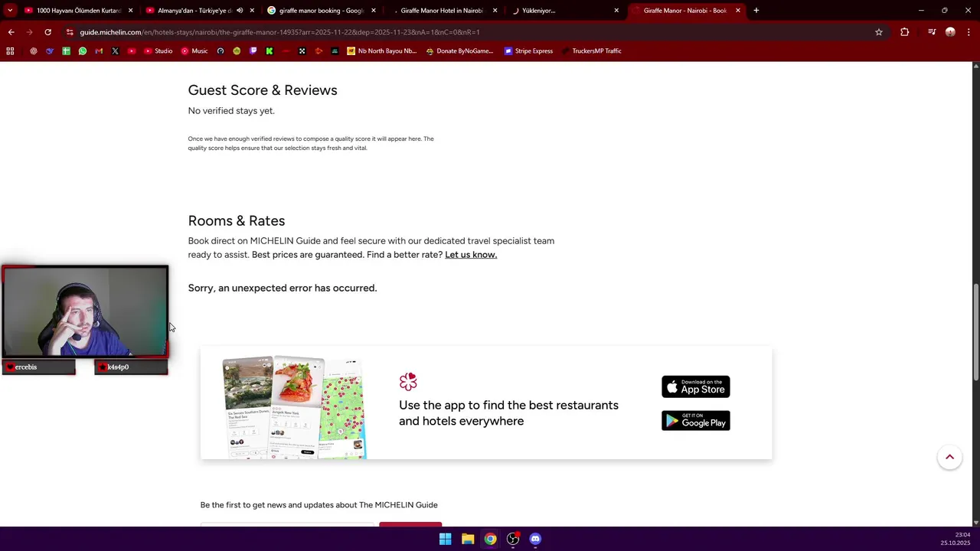
Task: Open Donate ByNoGame bookmark
Action: pos(459,51)
